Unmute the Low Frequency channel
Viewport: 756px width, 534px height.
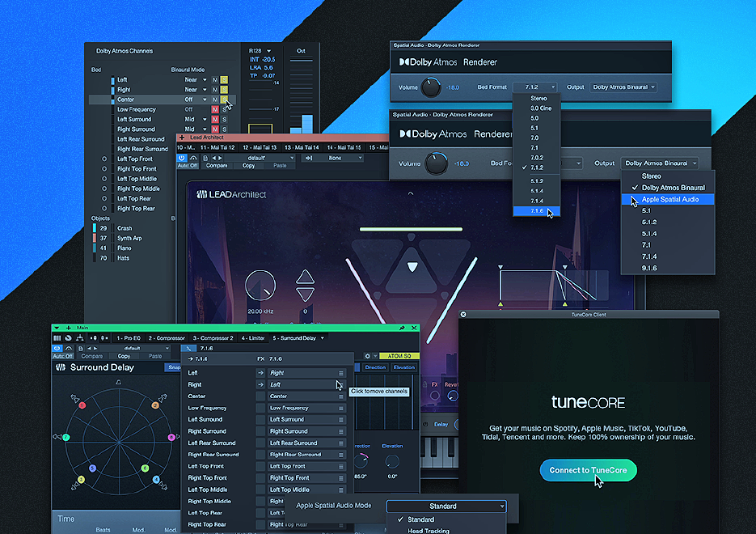click(215, 109)
